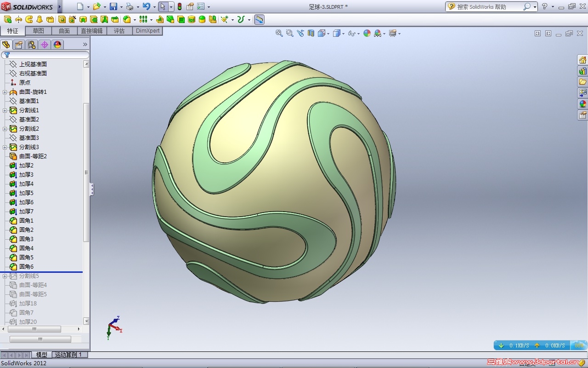
Task: Expand the SolidWorks logo menu arrow
Action: 59,6
